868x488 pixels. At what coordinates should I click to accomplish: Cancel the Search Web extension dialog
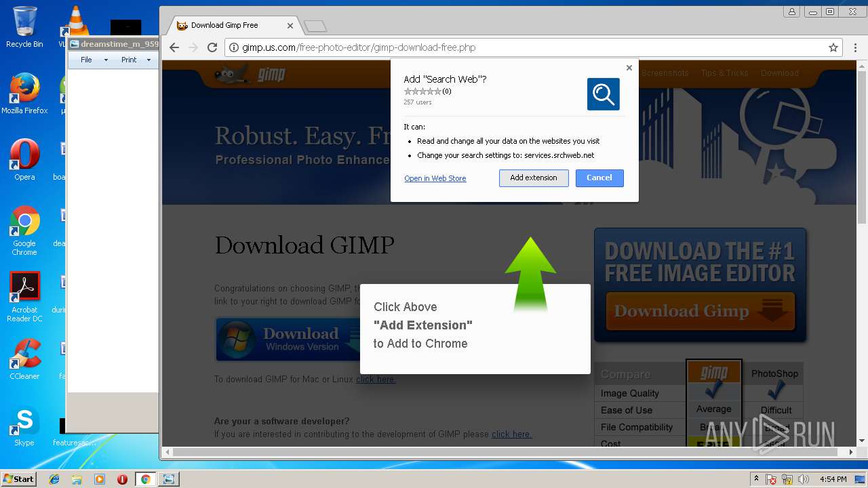tap(599, 178)
